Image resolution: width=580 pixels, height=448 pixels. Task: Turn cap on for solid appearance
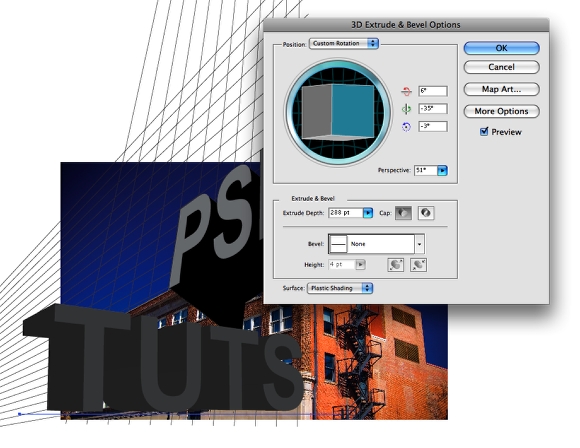403,213
